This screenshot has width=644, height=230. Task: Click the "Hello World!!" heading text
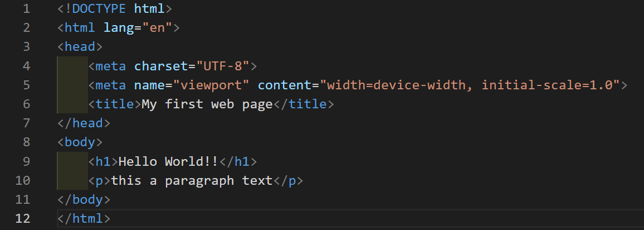(168, 161)
